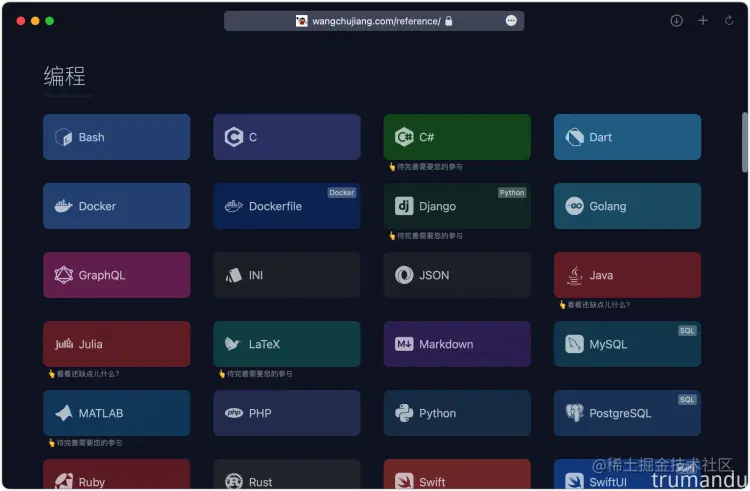Click the Dockerfile whale outline icon
The width and height of the screenshot is (750, 491).
(234, 206)
